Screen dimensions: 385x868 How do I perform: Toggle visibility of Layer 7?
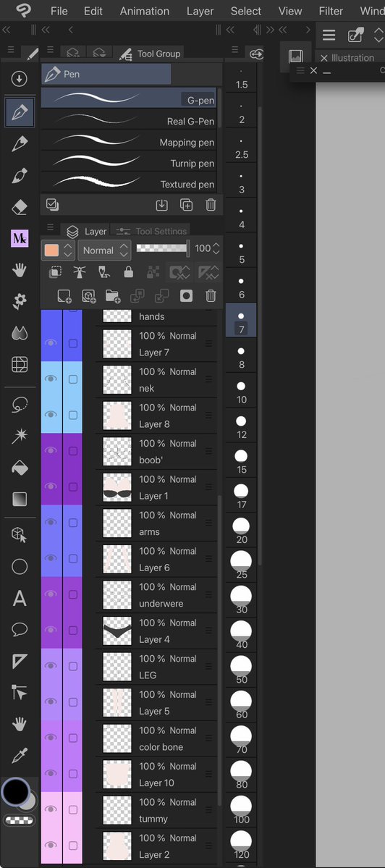(x=51, y=343)
